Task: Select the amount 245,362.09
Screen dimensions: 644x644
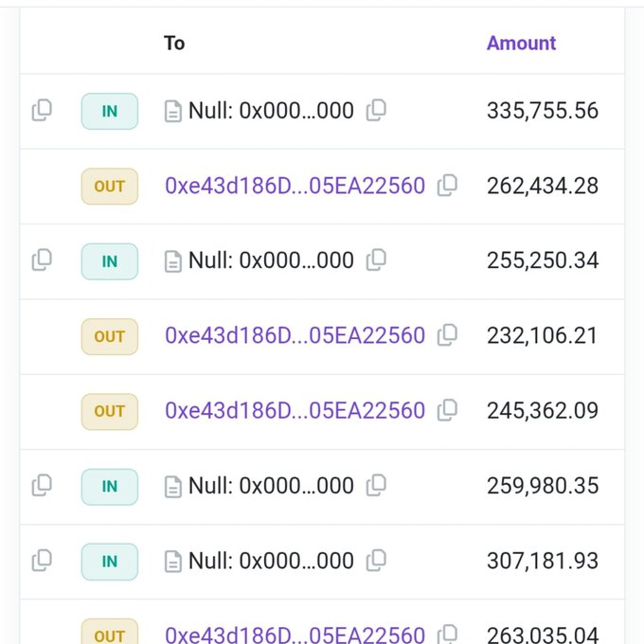Action: coord(543,411)
